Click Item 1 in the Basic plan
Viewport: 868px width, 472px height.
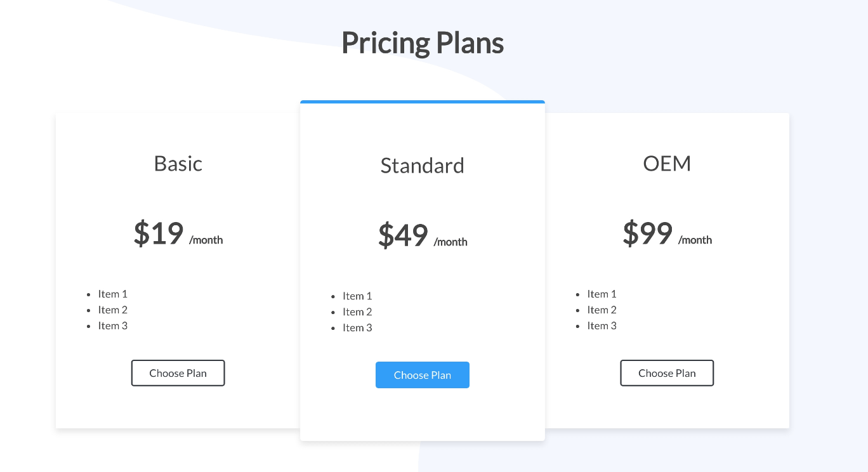click(112, 294)
